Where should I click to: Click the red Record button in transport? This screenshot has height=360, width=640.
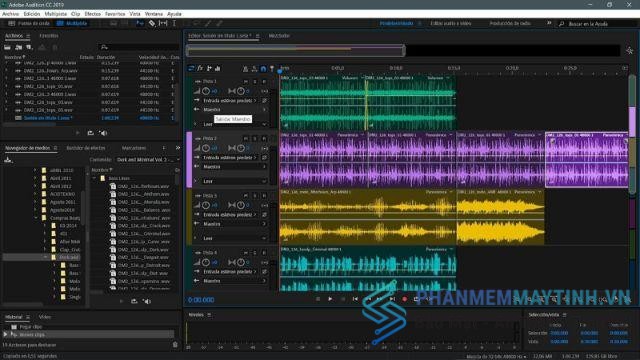[x=404, y=299]
